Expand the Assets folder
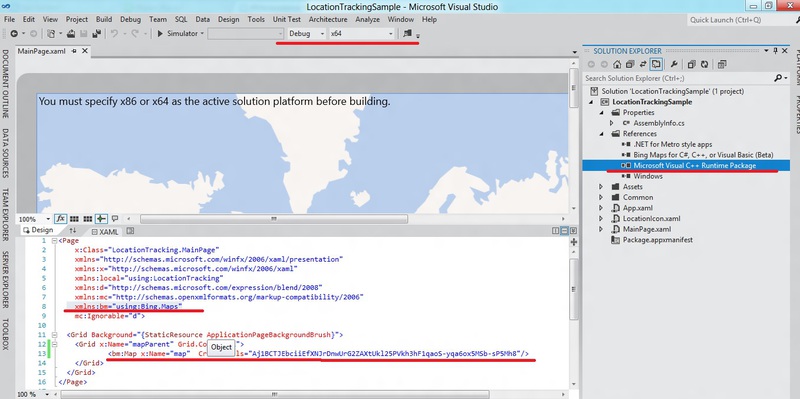The width and height of the screenshot is (800, 399). click(602, 187)
